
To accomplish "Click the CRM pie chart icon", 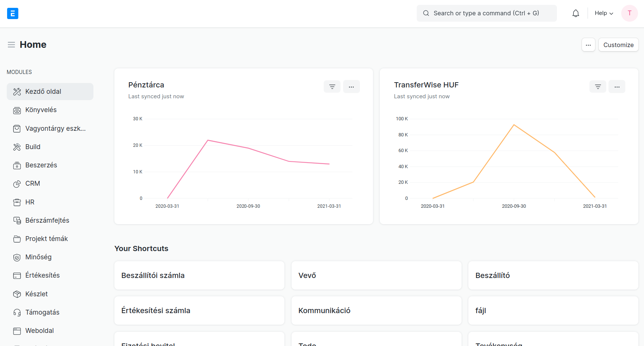I will (x=17, y=184).
